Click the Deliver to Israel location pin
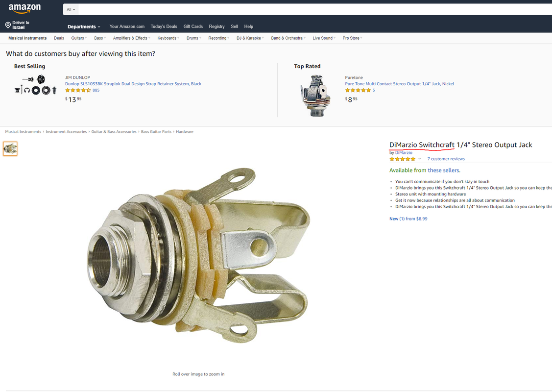552x392 pixels. (x=8, y=25)
